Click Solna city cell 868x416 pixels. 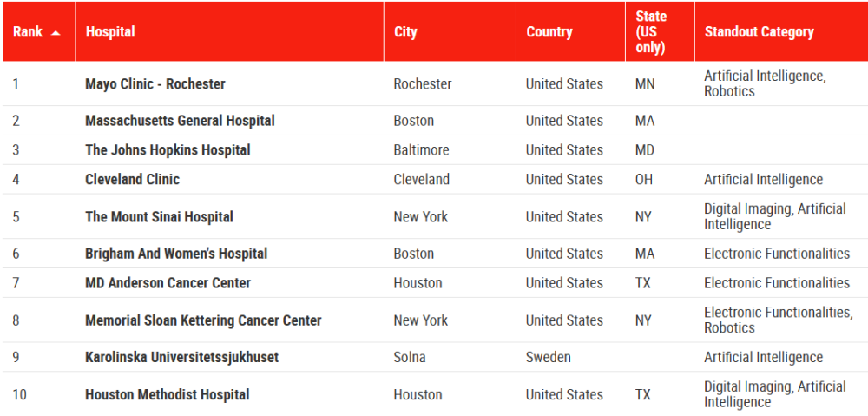410,357
